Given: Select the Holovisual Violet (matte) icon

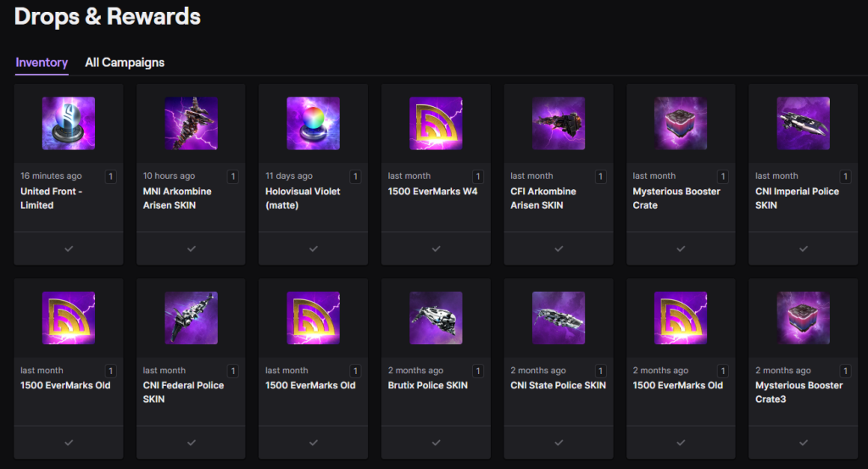Looking at the screenshot, I should click(313, 124).
